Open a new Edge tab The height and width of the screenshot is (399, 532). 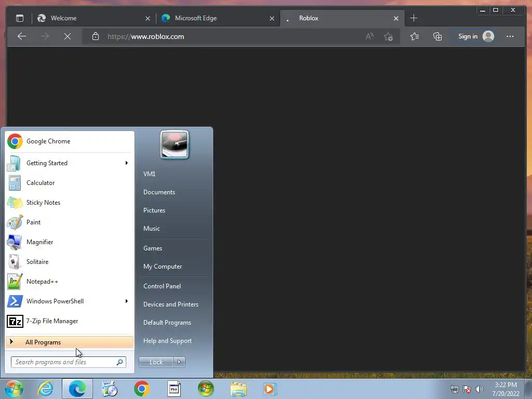coord(414,18)
